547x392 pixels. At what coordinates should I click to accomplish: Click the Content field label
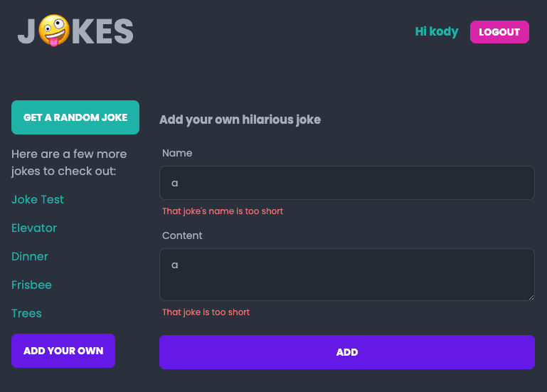pyautogui.click(x=182, y=235)
